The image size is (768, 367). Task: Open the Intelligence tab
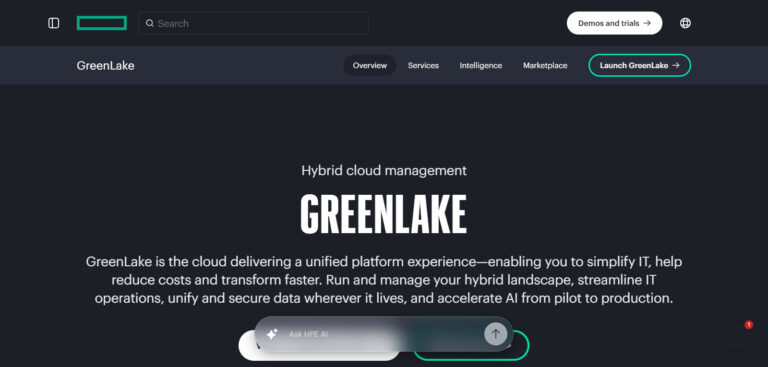click(x=480, y=66)
